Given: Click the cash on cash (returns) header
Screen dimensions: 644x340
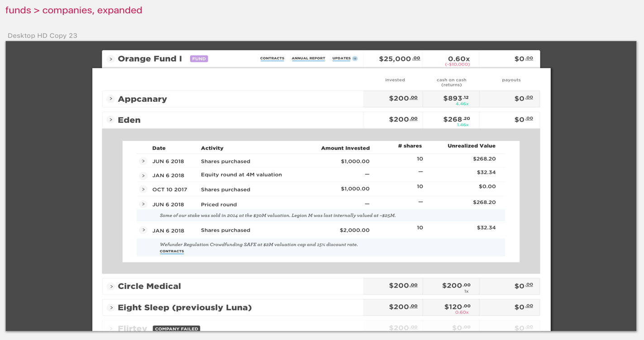Looking at the screenshot, I should (x=452, y=82).
